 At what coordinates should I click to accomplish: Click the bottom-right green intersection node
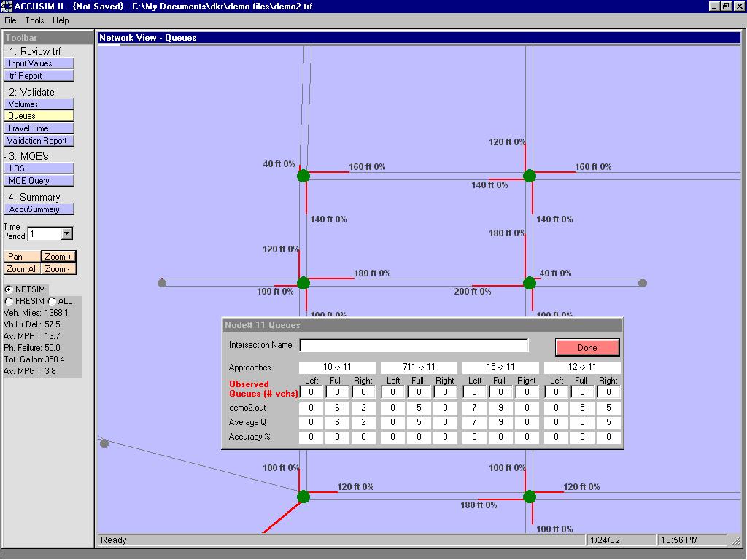pyautogui.click(x=530, y=497)
